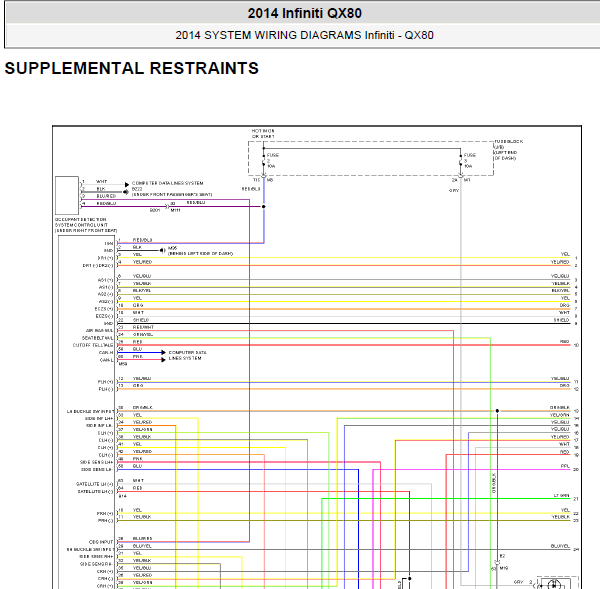This screenshot has width=600, height=589.
Task: Click the 'LT GRN' wire label on right
Action: pyautogui.click(x=561, y=496)
